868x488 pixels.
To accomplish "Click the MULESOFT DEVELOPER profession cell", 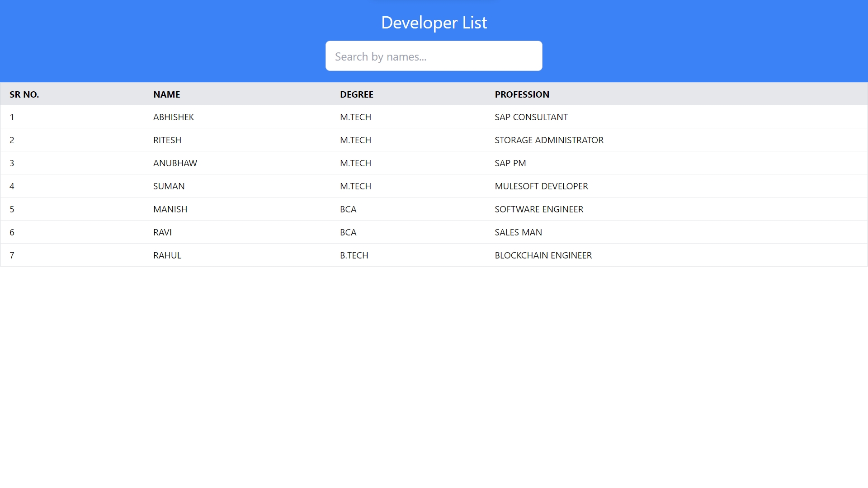I will click(x=541, y=186).
